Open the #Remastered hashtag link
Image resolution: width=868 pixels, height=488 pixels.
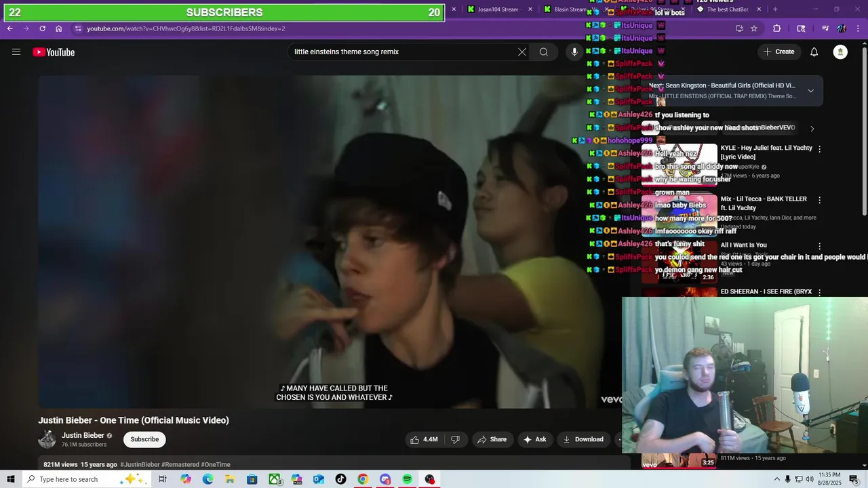pos(180,464)
